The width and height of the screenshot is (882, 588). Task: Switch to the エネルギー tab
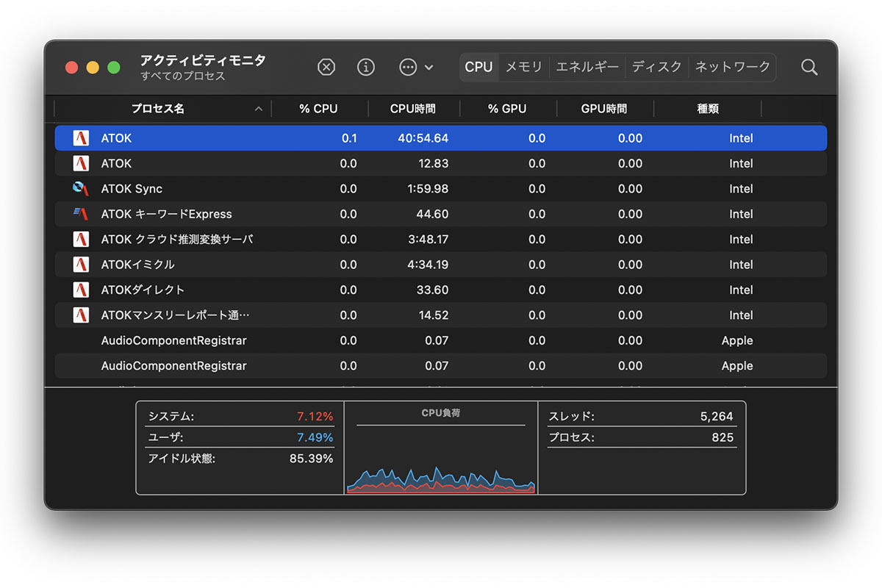click(587, 67)
